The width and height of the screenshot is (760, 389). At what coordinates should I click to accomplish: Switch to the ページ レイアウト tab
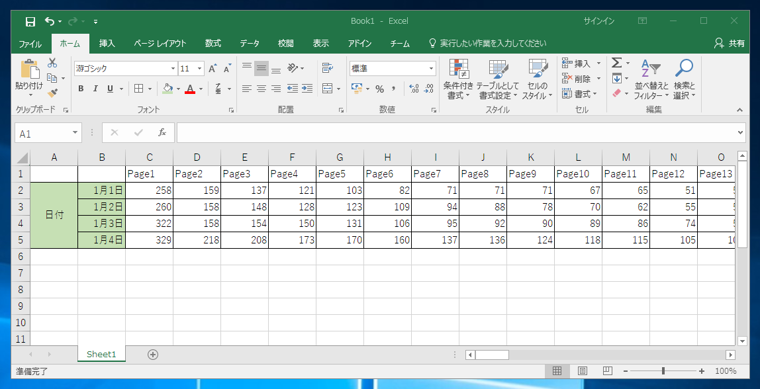tap(160, 44)
